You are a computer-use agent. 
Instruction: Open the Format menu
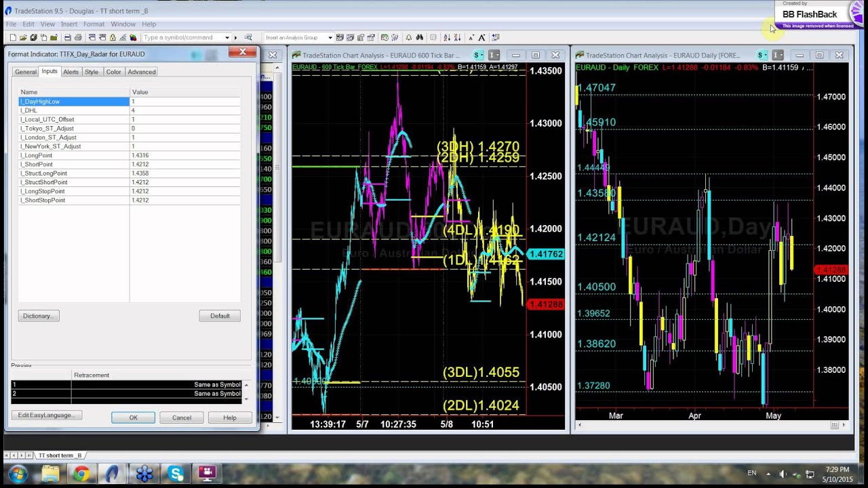click(94, 24)
